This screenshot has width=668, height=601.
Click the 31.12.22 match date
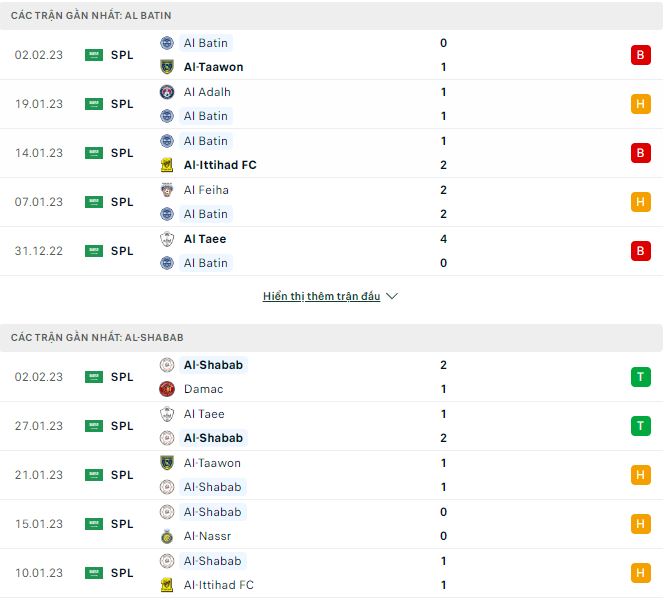(39, 251)
